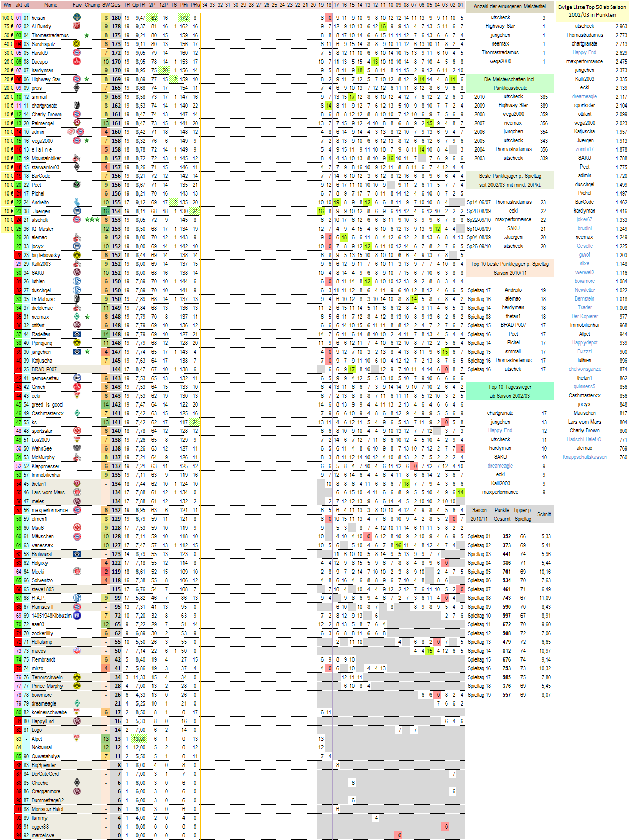Click Peet's Hannover 96 logo
Screen dimensions: 629x840
(x=76, y=185)
